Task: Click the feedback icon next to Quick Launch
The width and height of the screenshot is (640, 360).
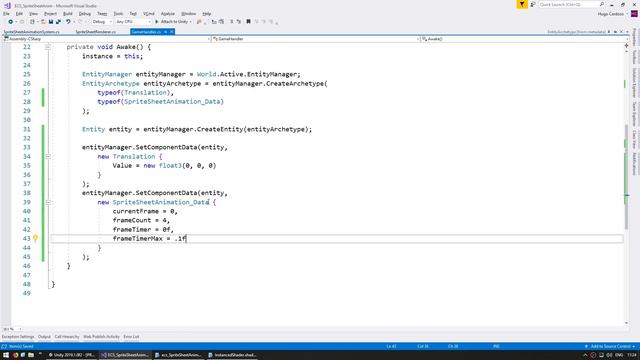Action: click(533, 4)
